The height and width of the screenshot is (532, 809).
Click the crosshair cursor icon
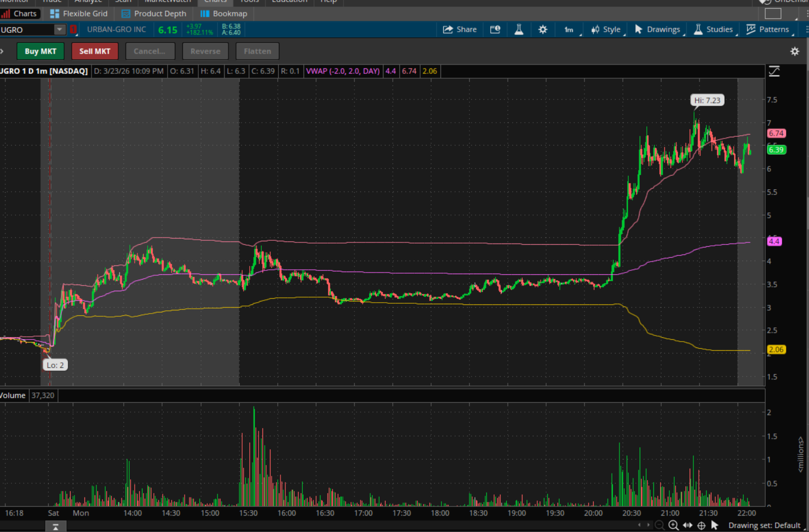click(701, 525)
